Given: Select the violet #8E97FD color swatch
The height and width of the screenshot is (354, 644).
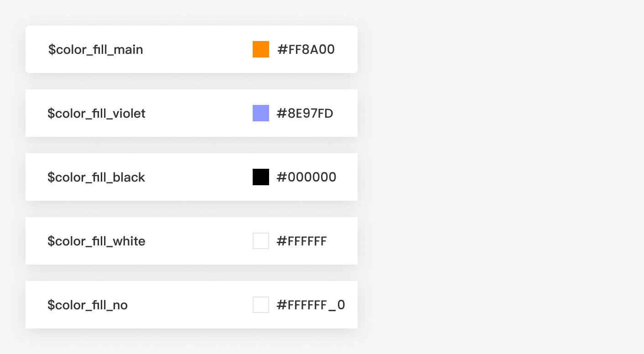Looking at the screenshot, I should [x=261, y=113].
